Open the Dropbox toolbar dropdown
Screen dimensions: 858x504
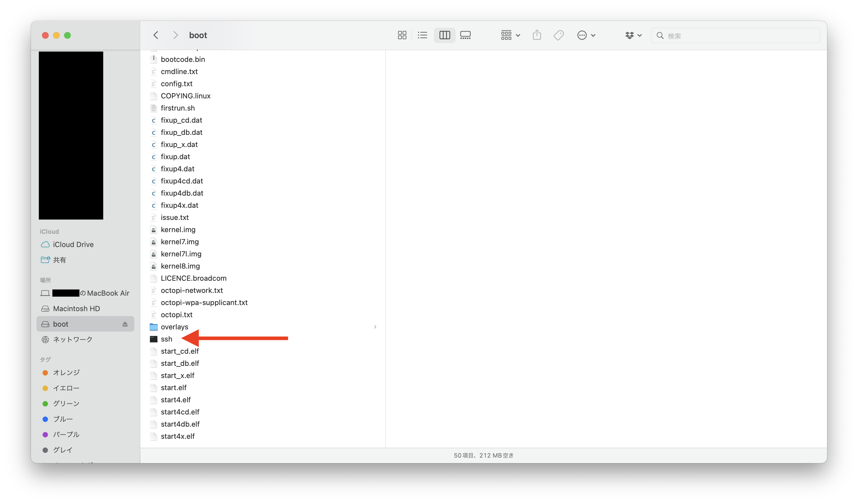[633, 35]
